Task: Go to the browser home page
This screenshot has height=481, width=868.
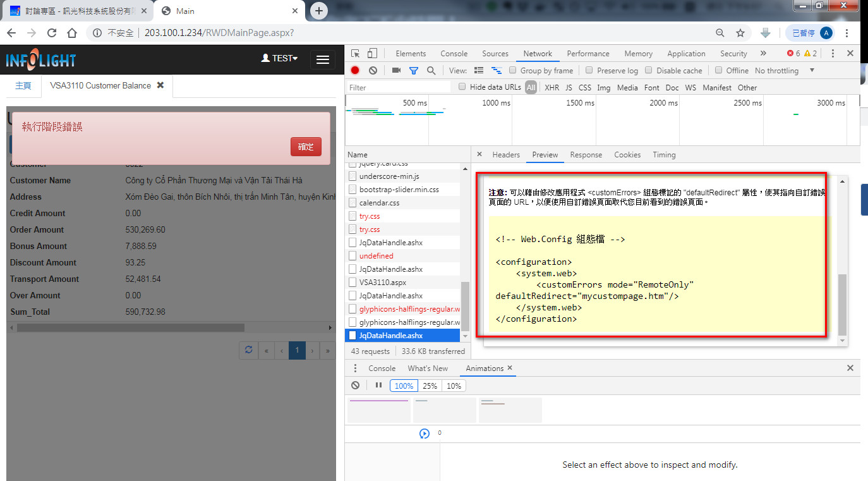Action: [x=72, y=33]
